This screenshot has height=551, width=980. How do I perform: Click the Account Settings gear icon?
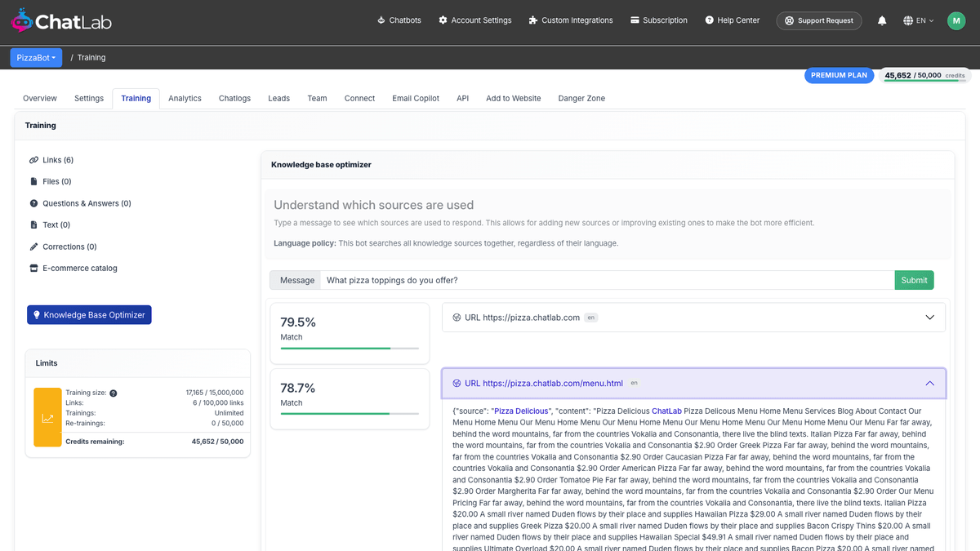(x=443, y=20)
